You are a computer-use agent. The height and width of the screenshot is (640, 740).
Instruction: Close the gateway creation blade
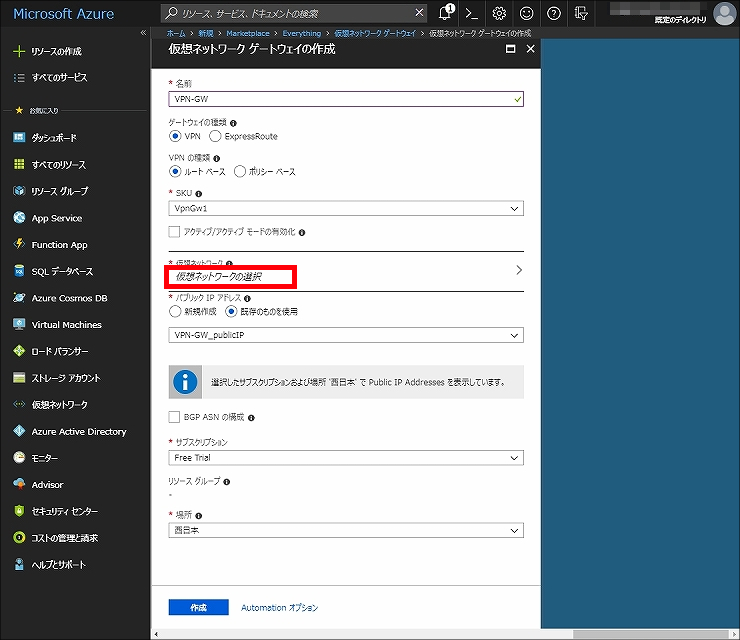point(530,49)
